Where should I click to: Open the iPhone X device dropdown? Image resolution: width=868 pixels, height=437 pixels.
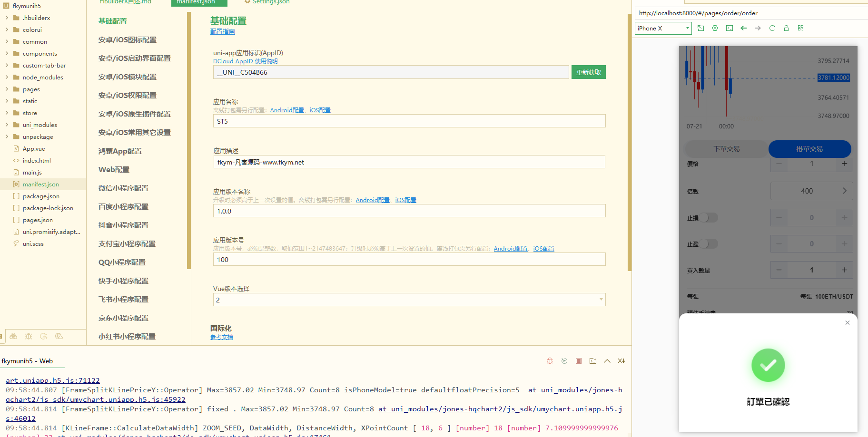tap(663, 28)
